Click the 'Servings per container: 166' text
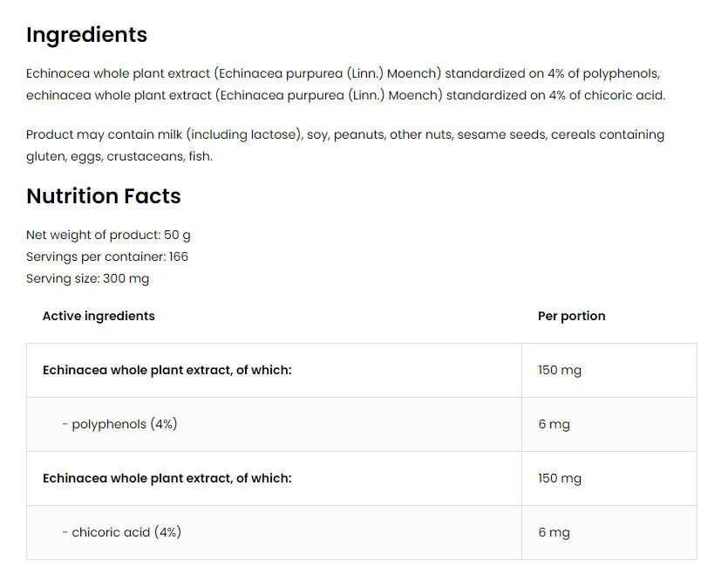 click(x=106, y=256)
